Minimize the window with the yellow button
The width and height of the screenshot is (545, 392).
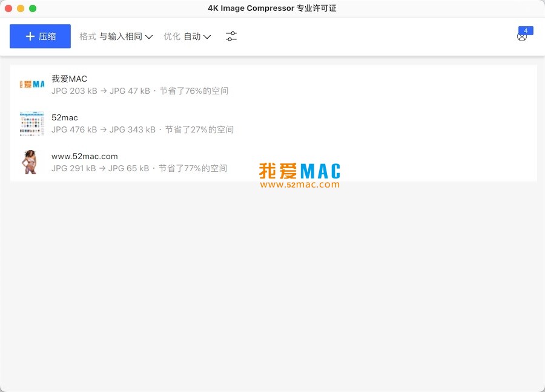coord(21,8)
